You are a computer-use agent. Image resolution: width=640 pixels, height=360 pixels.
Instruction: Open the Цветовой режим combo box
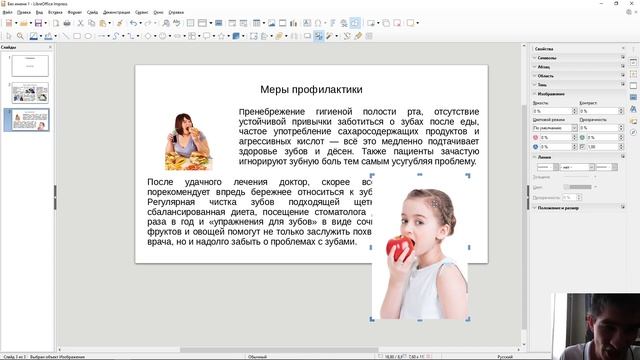point(555,128)
